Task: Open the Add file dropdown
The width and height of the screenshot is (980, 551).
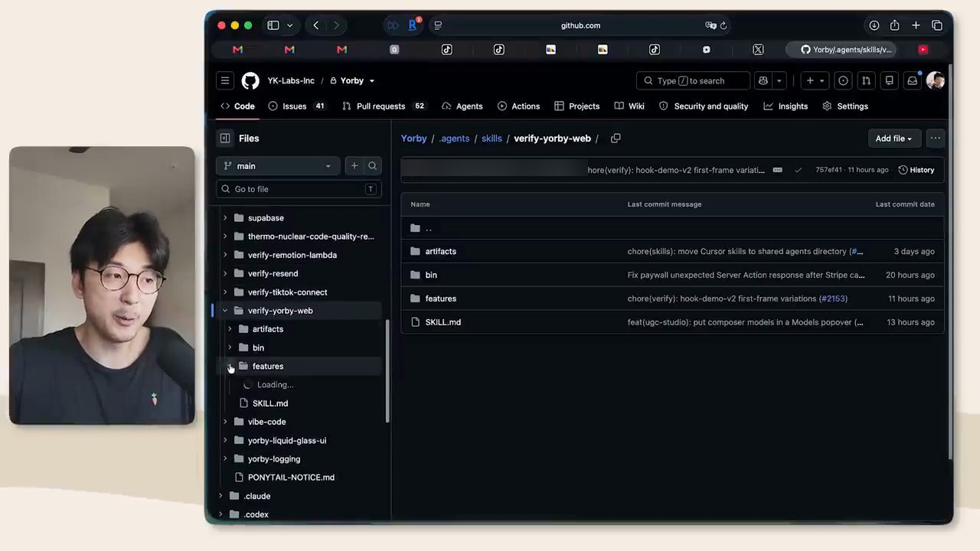Action: [893, 139]
